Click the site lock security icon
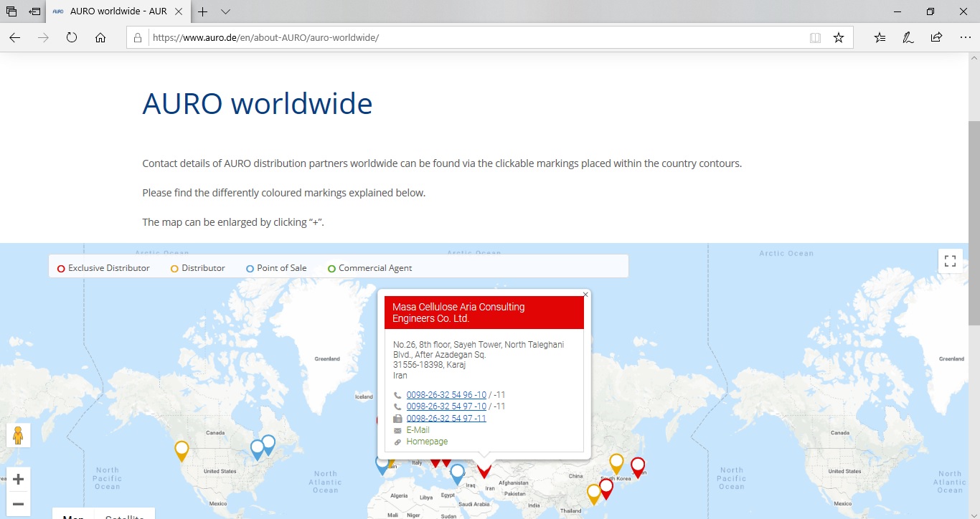The height and width of the screenshot is (519, 980). 138,38
